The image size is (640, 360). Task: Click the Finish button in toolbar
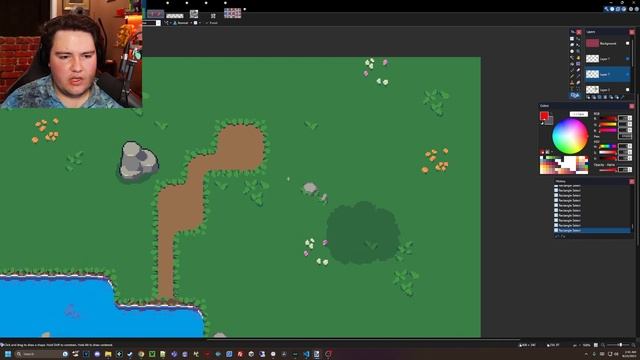tap(212, 23)
